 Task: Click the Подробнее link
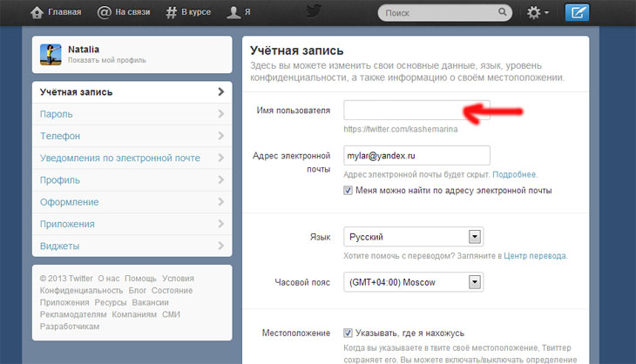point(514,174)
